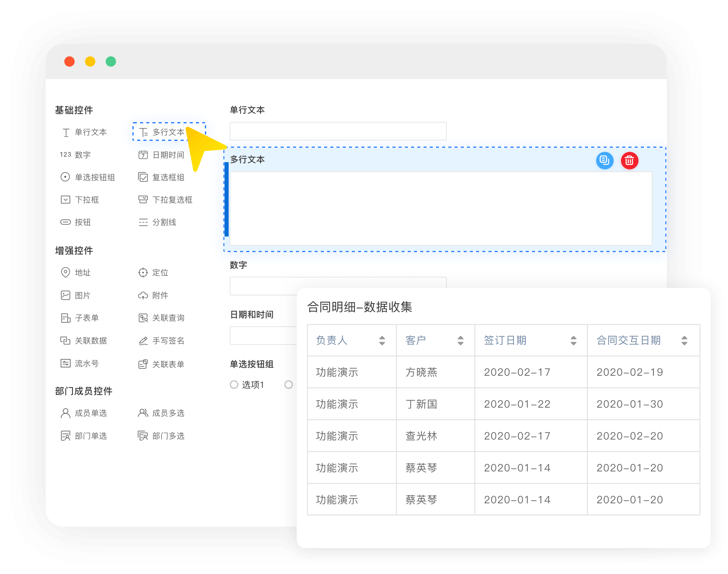Click the red delete trash icon
Viewport: 728px width, 574px height.
[629, 161]
